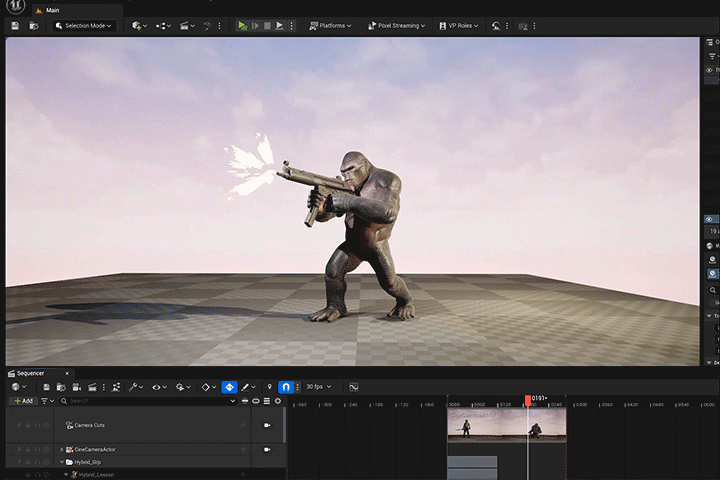720x480 pixels.
Task: Click the Sequencer actions icon left of the wrench
Action: 116,387
